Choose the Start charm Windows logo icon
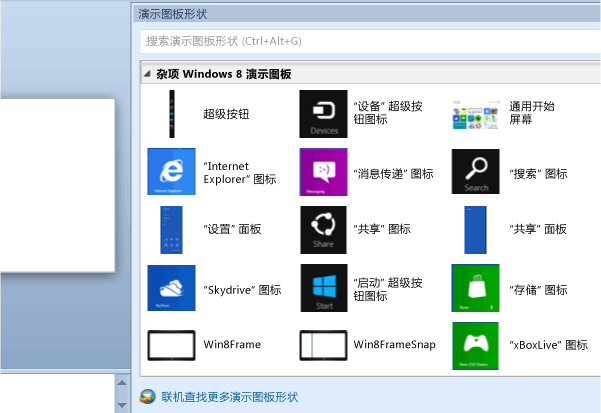 [324, 288]
